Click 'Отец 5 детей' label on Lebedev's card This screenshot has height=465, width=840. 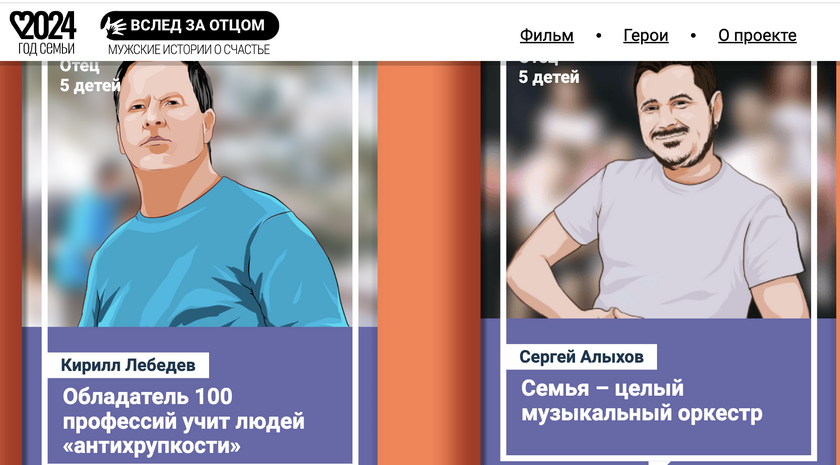pyautogui.click(x=89, y=77)
